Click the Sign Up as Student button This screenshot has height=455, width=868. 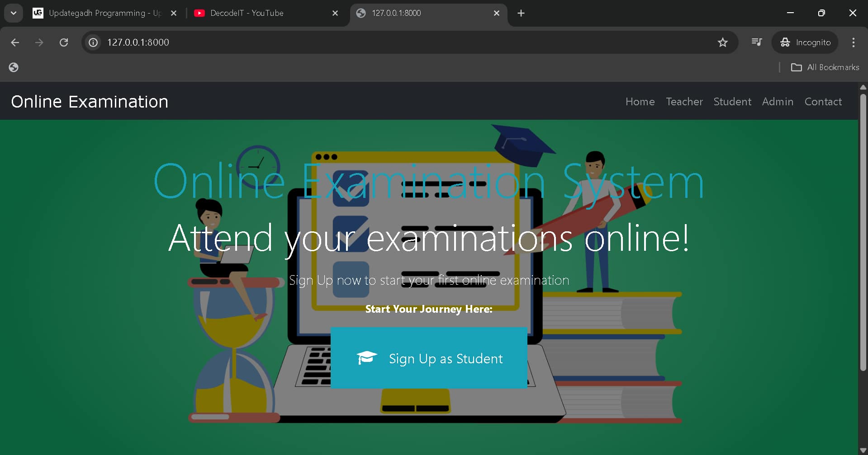tap(429, 357)
